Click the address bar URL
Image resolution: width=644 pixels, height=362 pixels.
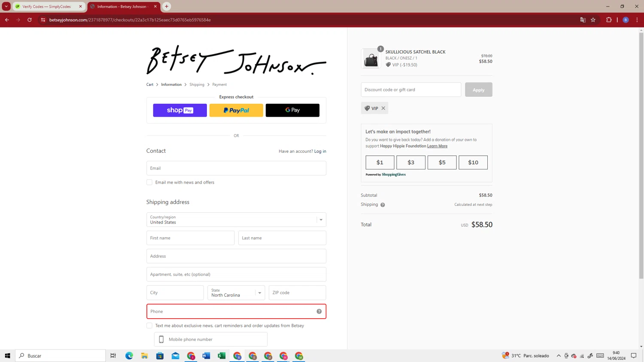(x=130, y=20)
